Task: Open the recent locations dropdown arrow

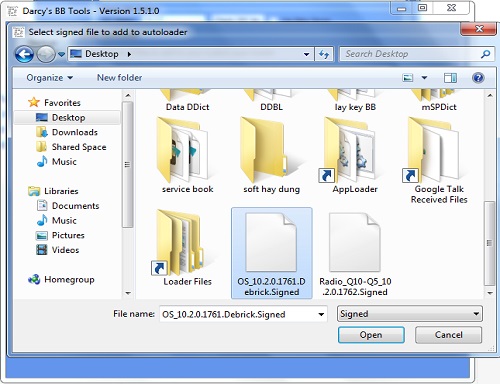Action: [x=61, y=54]
